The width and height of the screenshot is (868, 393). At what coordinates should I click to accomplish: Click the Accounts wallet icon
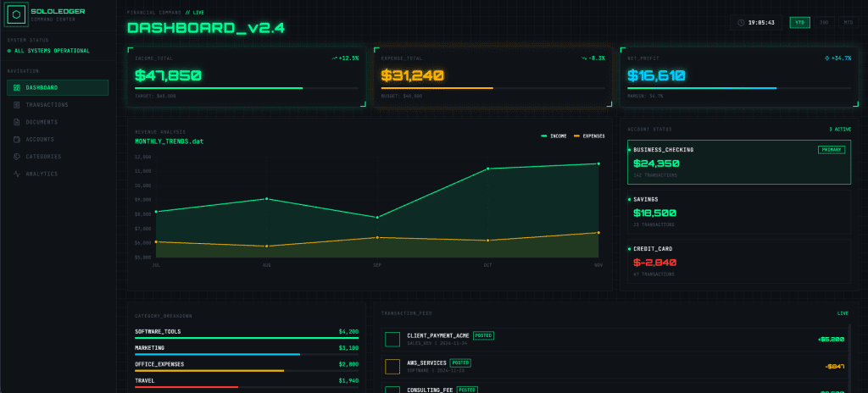pyautogui.click(x=17, y=139)
